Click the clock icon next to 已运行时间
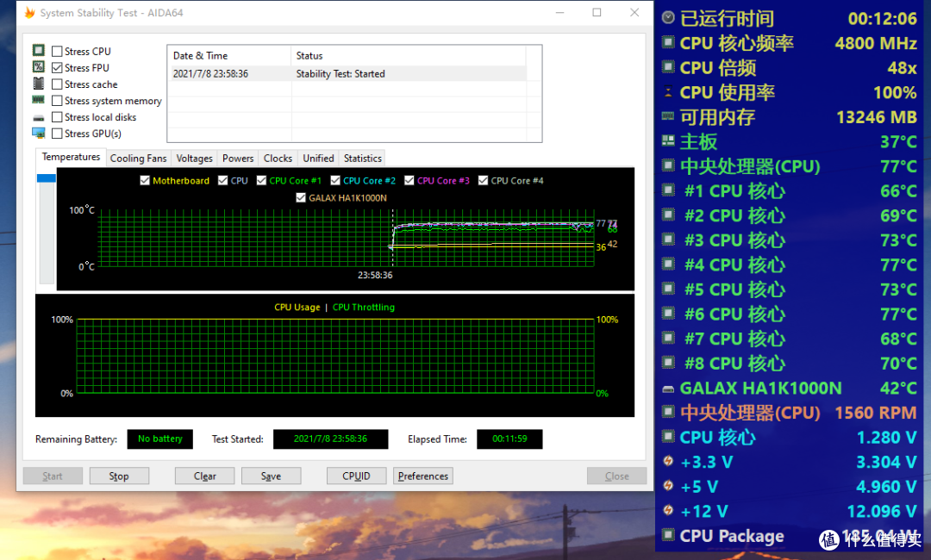This screenshot has height=560, width=931. pyautogui.click(x=668, y=18)
